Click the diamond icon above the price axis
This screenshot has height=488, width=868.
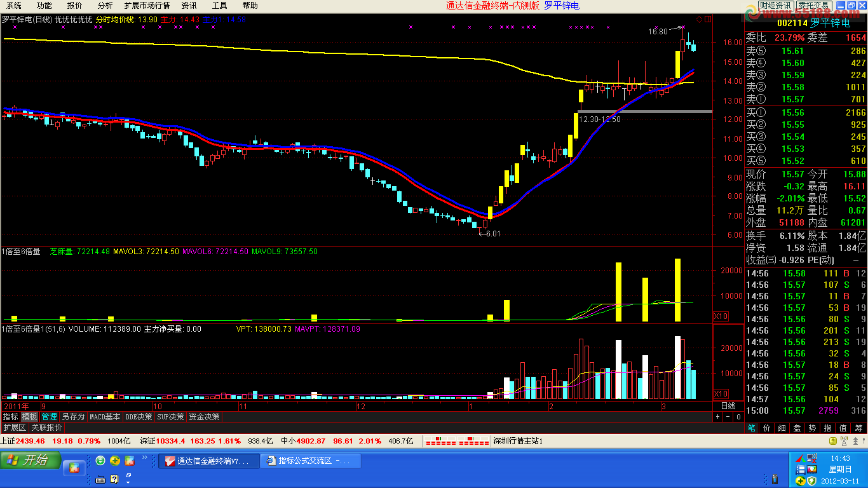[699, 19]
